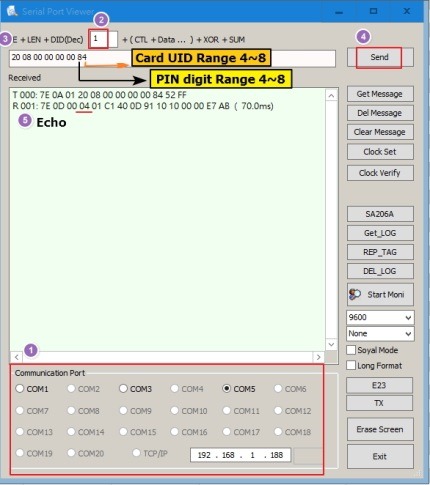
Task: Select the COM6 radio button
Action: pos(278,389)
